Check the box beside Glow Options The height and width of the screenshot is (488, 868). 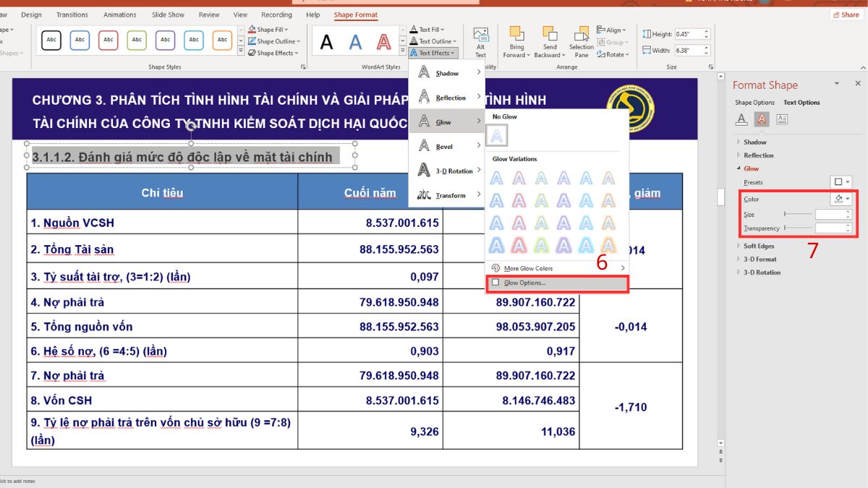point(496,283)
